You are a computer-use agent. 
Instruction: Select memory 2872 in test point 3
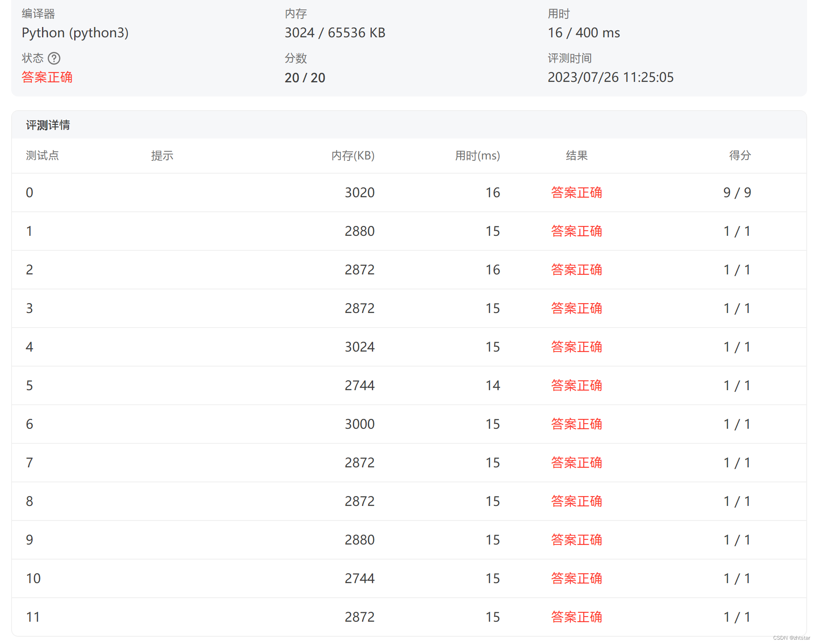[360, 308]
